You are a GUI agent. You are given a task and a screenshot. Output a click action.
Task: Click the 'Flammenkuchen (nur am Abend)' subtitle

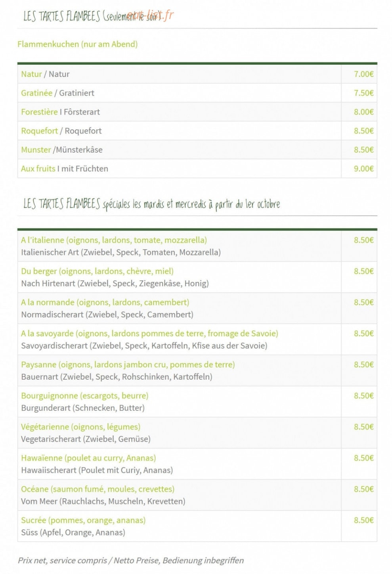pyautogui.click(x=78, y=44)
